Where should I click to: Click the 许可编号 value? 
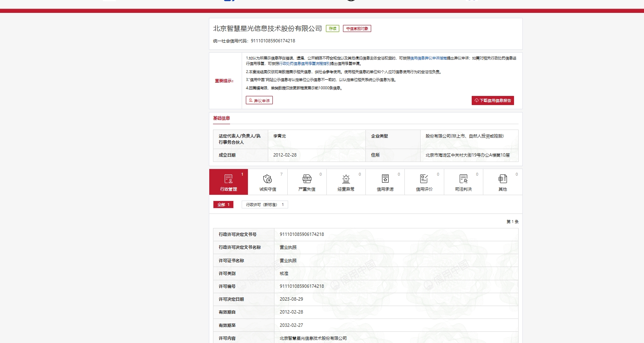302,287
